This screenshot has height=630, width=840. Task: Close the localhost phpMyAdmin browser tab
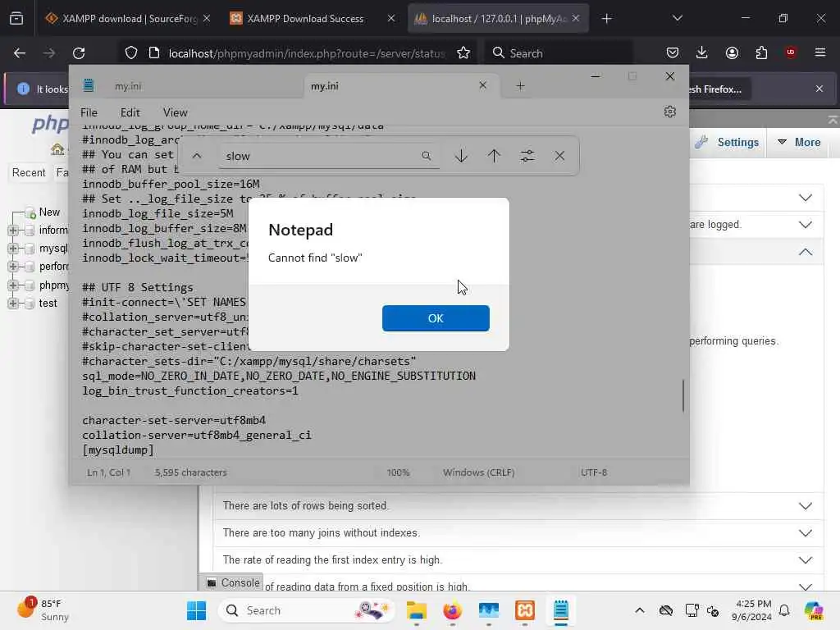pyautogui.click(x=575, y=18)
